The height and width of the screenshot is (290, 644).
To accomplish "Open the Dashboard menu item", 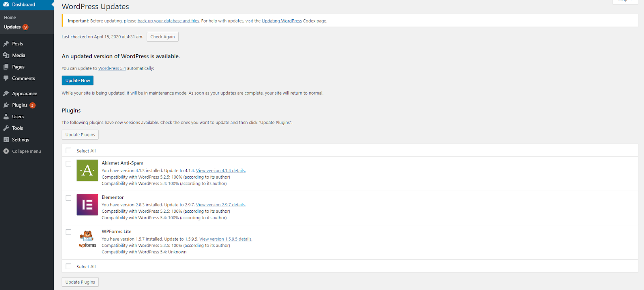I will 27,4.
